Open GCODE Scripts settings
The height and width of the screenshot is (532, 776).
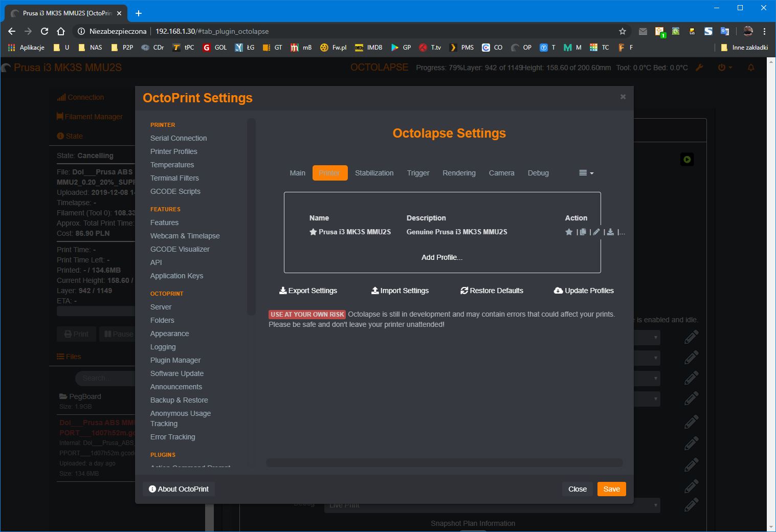[x=175, y=191]
